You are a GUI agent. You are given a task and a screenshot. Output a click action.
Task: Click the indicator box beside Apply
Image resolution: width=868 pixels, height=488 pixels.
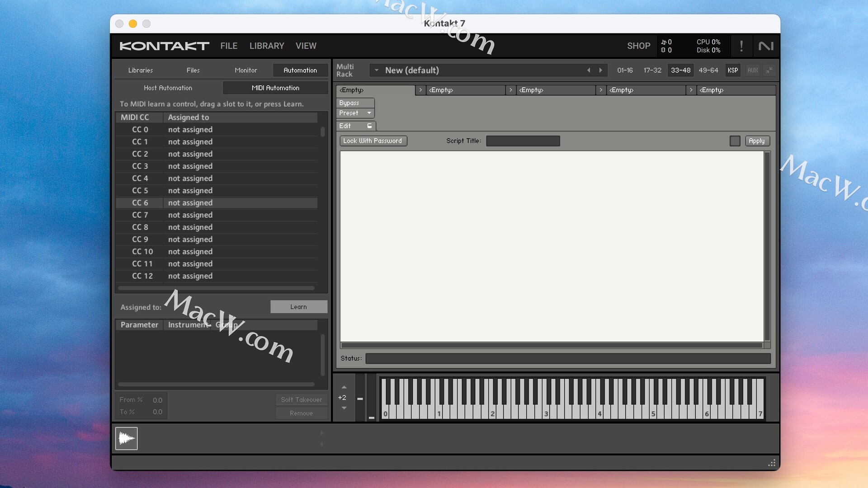[x=735, y=141]
